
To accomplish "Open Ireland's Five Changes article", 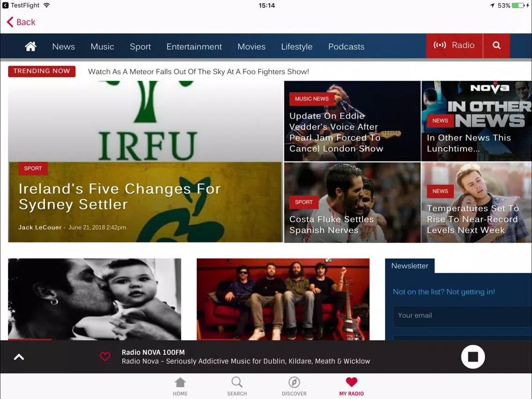I will [119, 196].
